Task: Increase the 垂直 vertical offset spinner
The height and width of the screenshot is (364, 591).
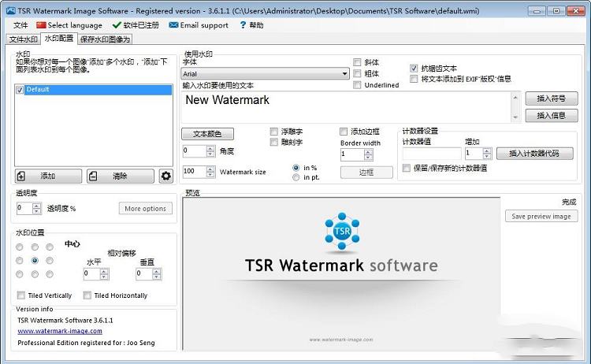Action: [x=157, y=271]
